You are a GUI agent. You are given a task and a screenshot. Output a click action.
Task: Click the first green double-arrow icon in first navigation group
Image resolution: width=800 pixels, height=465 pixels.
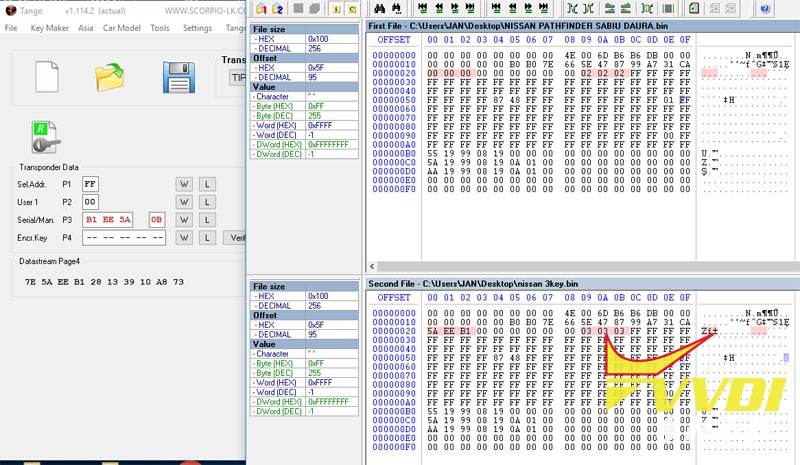click(422, 8)
